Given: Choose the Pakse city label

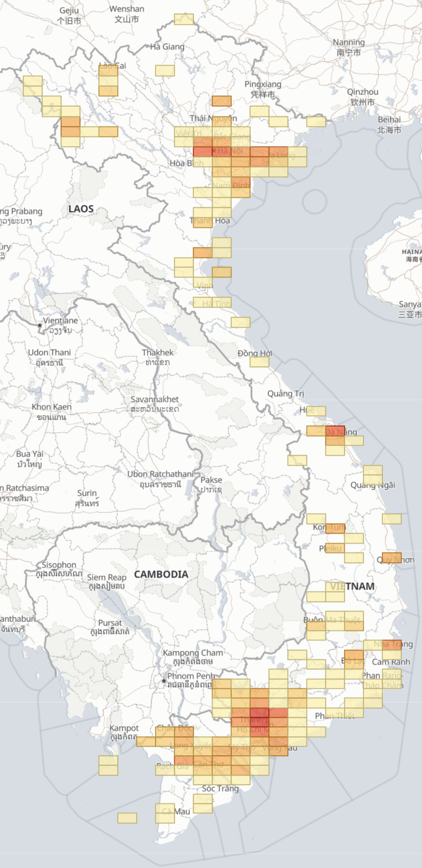Looking at the screenshot, I should [x=211, y=480].
